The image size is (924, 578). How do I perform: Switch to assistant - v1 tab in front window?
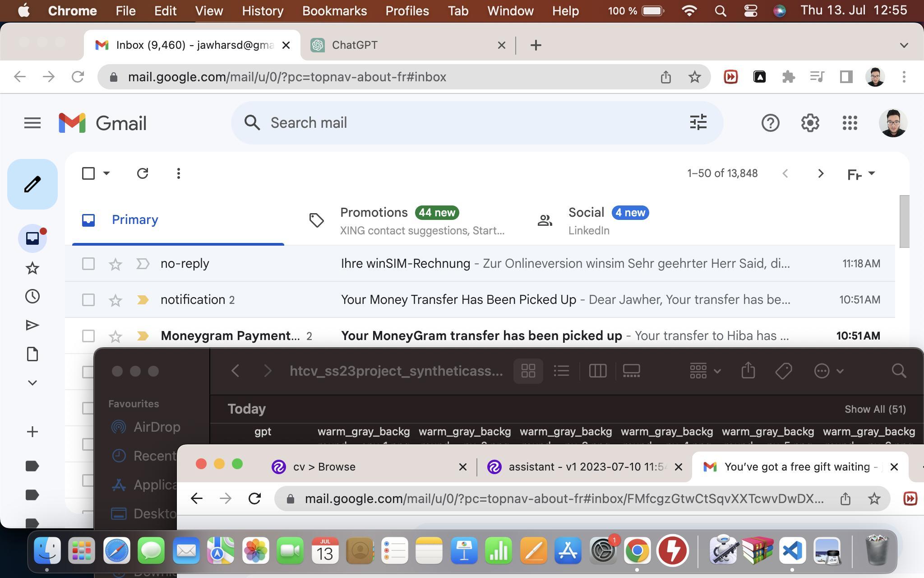tap(586, 467)
